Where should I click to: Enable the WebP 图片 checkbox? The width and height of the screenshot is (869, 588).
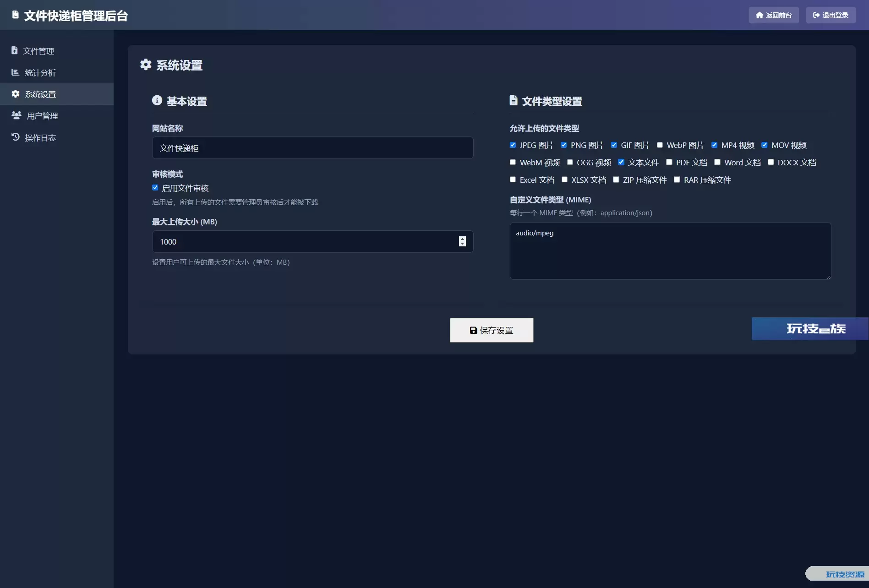[660, 145]
